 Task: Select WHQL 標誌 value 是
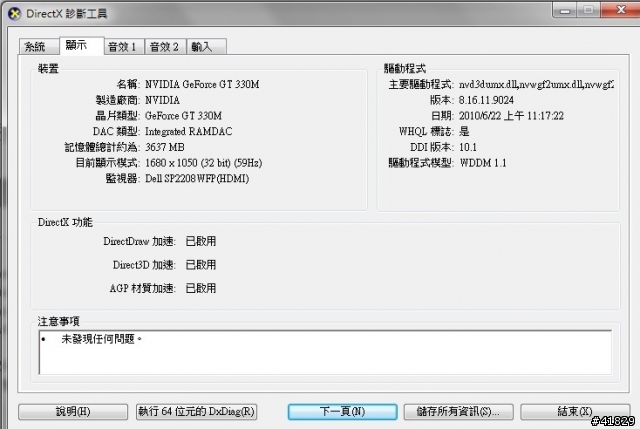click(464, 131)
